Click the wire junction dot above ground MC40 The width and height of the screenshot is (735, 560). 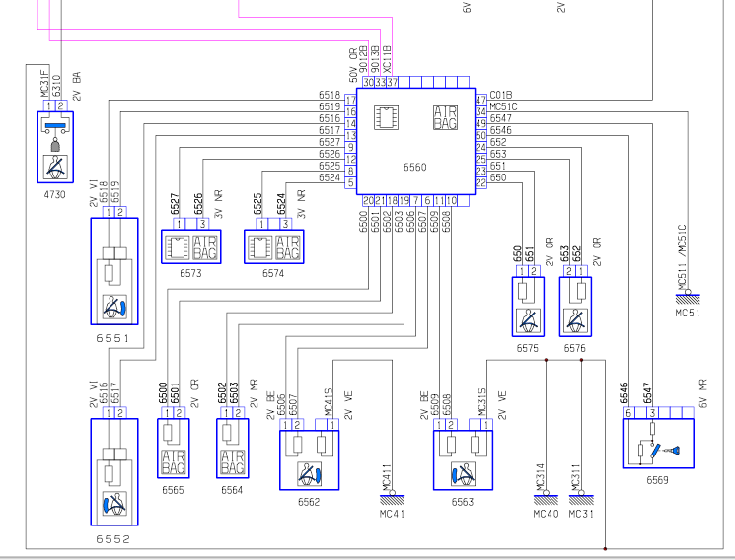pyautogui.click(x=547, y=360)
